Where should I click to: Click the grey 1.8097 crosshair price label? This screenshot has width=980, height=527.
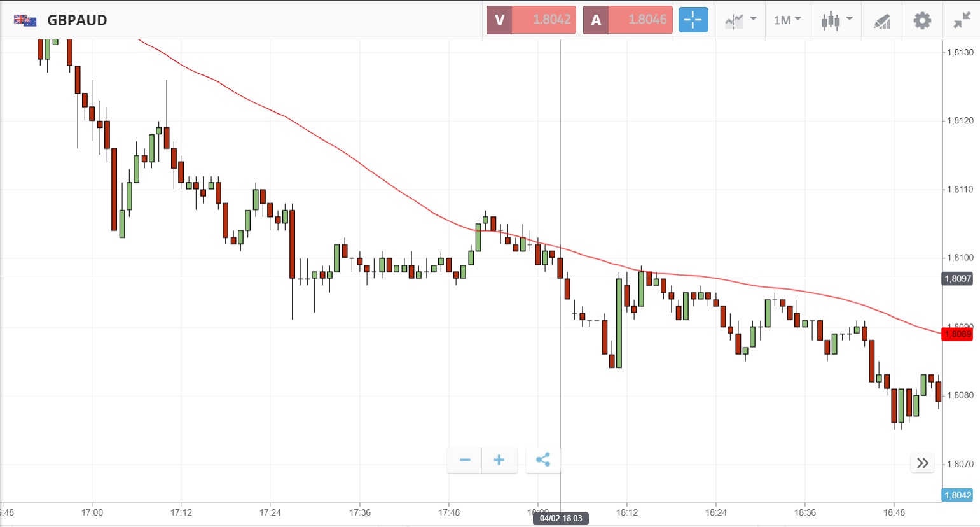tap(957, 278)
